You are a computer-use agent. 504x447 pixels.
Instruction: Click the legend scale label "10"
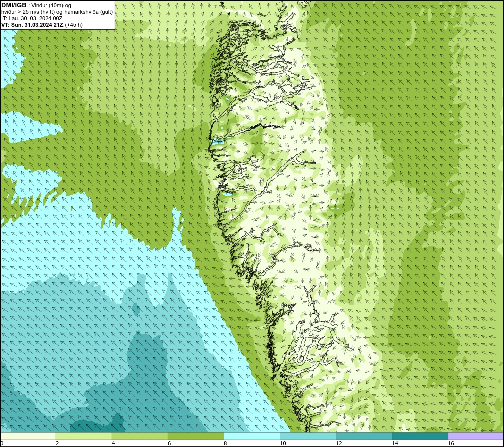[x=283, y=444]
